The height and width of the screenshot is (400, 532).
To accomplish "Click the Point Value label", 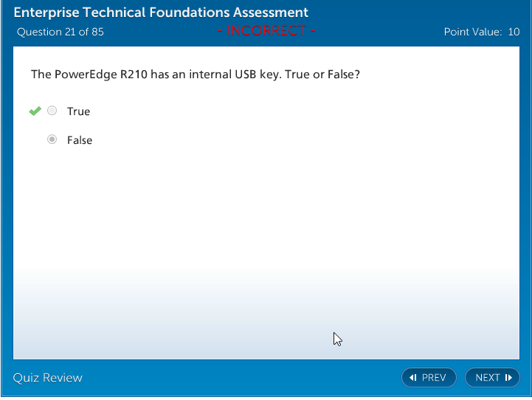I will pos(472,32).
